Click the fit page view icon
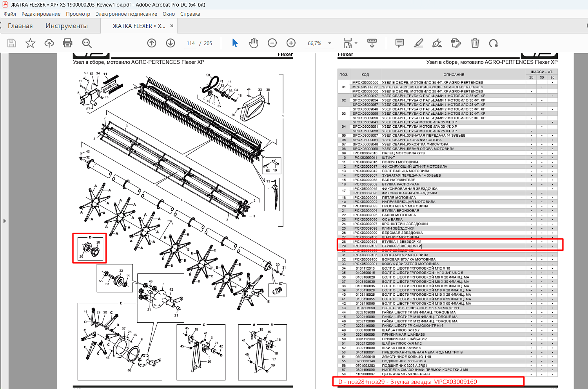 tap(348, 43)
